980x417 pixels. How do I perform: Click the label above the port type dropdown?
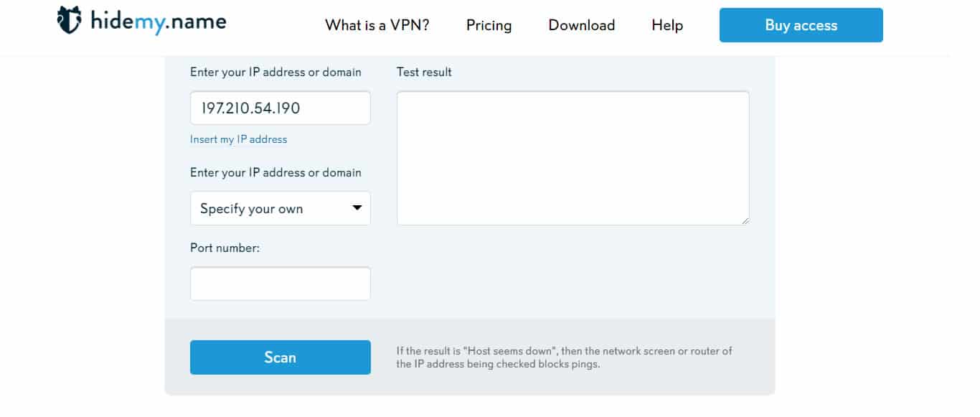275,172
